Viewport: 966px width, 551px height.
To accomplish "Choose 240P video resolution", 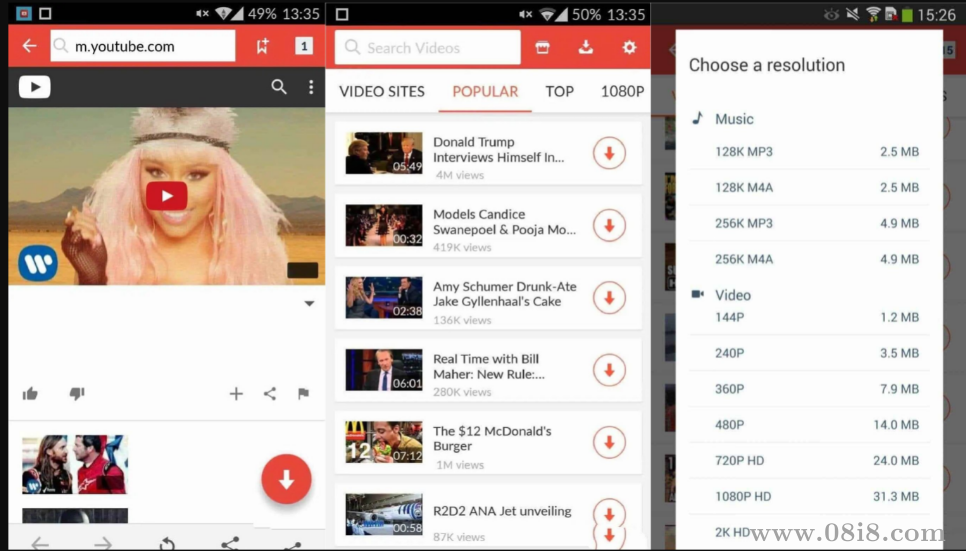I will coord(809,353).
